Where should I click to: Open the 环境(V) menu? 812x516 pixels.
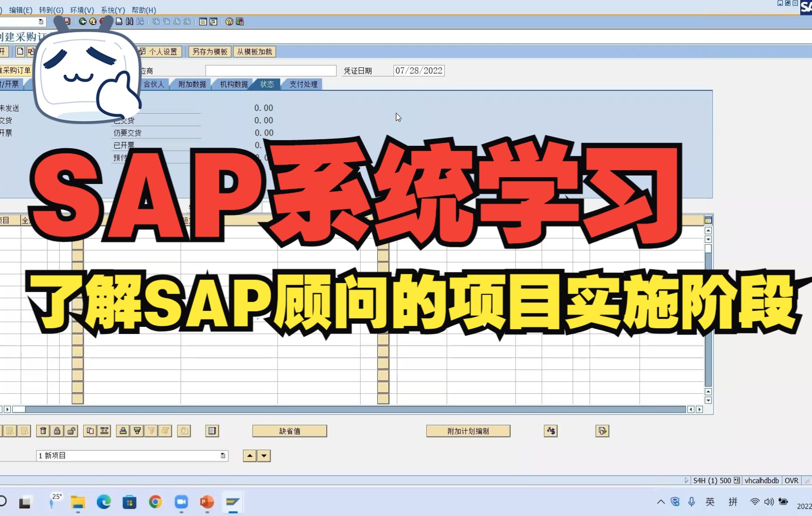point(82,10)
